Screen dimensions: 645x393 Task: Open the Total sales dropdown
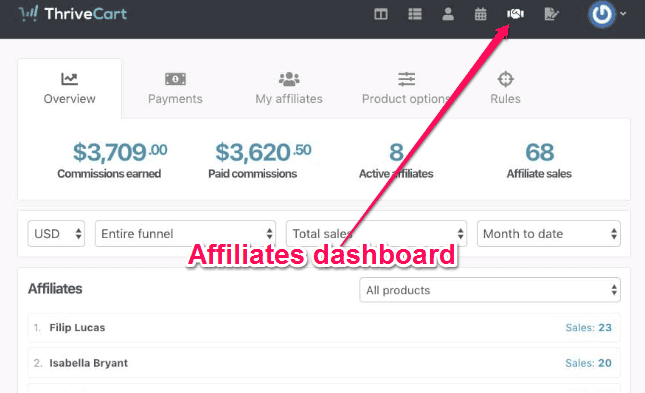[x=376, y=234]
